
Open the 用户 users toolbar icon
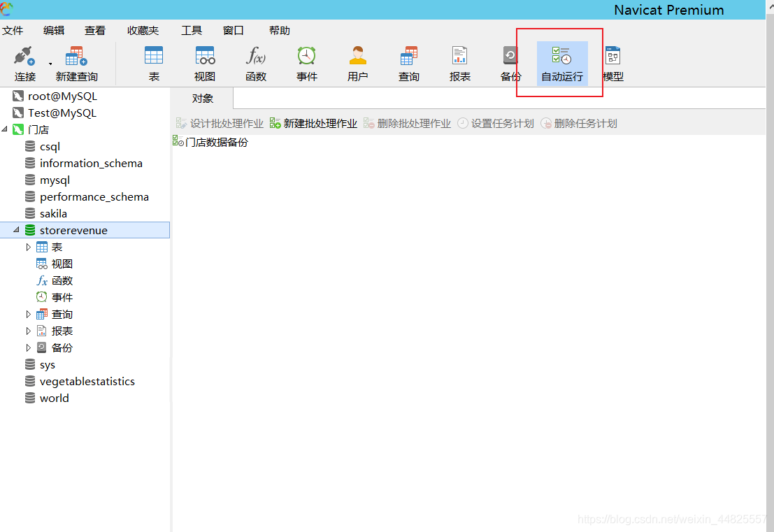point(357,64)
